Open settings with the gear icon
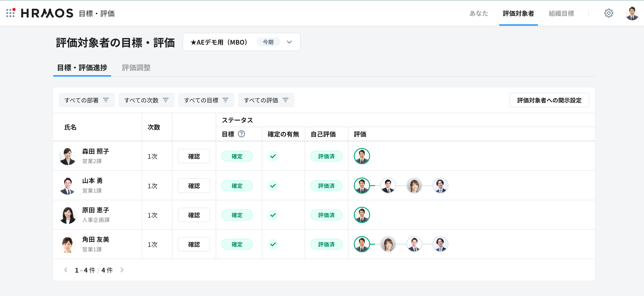 pos(609,13)
